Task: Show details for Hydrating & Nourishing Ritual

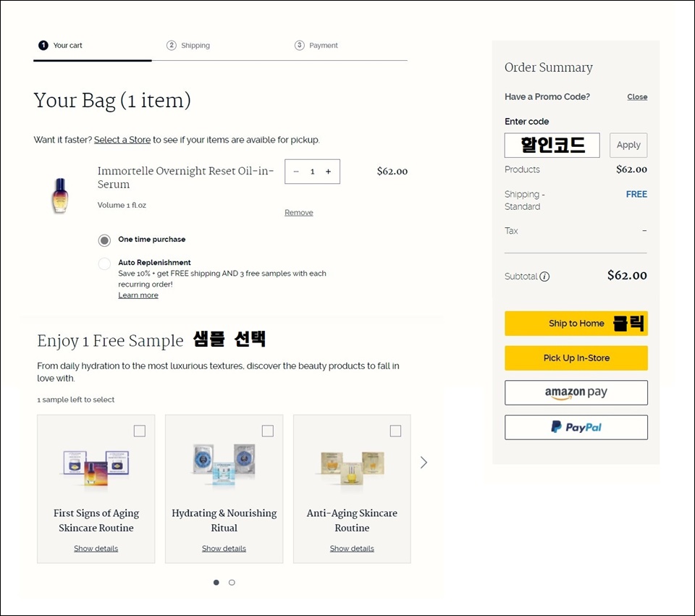Action: point(224,549)
